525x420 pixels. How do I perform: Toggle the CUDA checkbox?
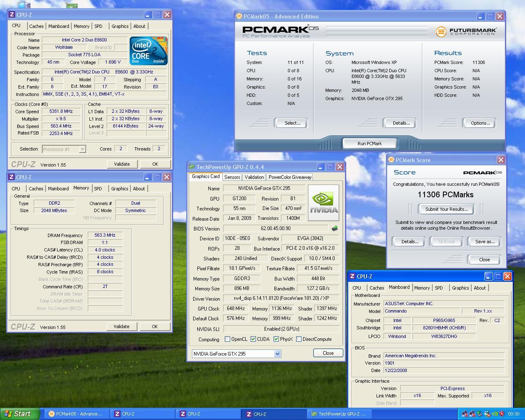(253, 339)
